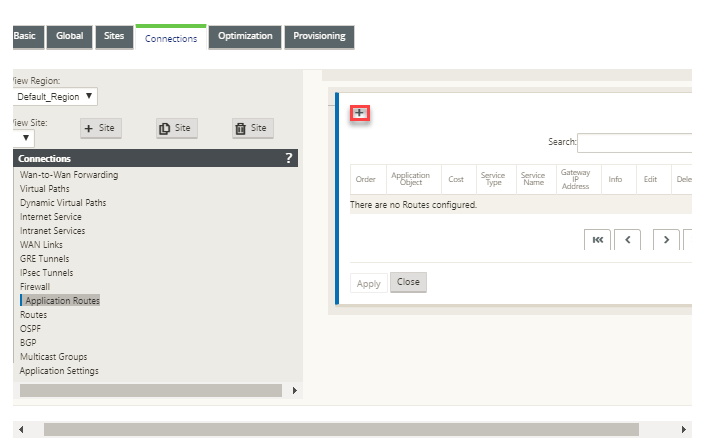This screenshot has height=447, width=712.
Task: Go to first page of routes table
Action: 598,239
